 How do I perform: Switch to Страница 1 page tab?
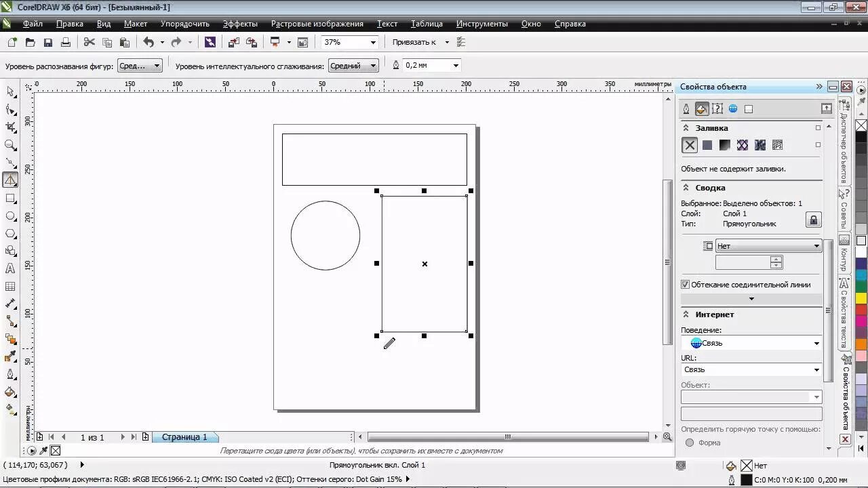coord(184,437)
